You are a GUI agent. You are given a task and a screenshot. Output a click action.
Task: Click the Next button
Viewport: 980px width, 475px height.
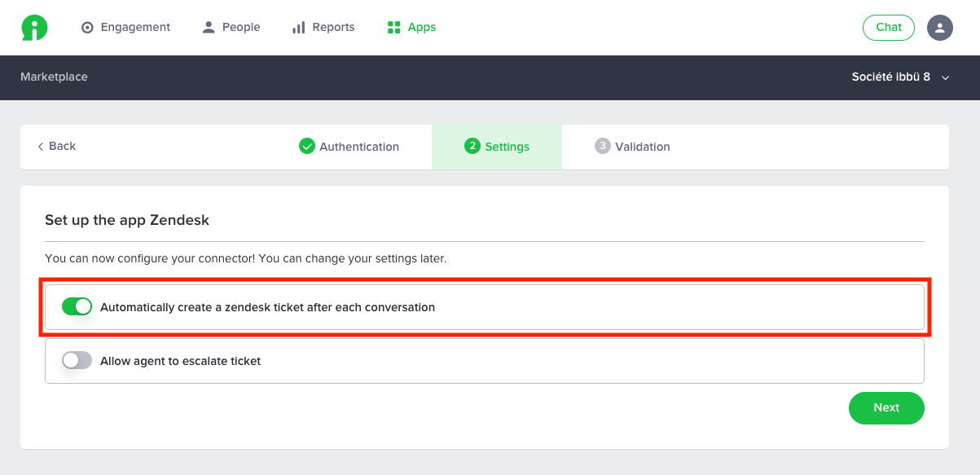886,408
